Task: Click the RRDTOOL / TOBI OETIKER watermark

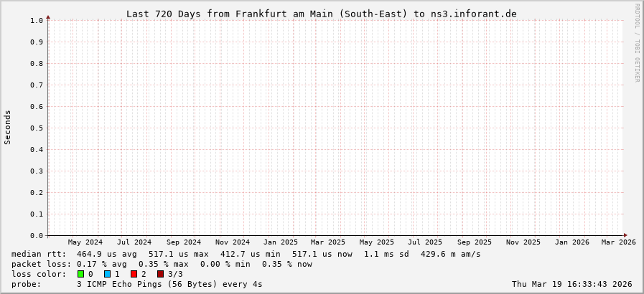Action: (x=637, y=43)
